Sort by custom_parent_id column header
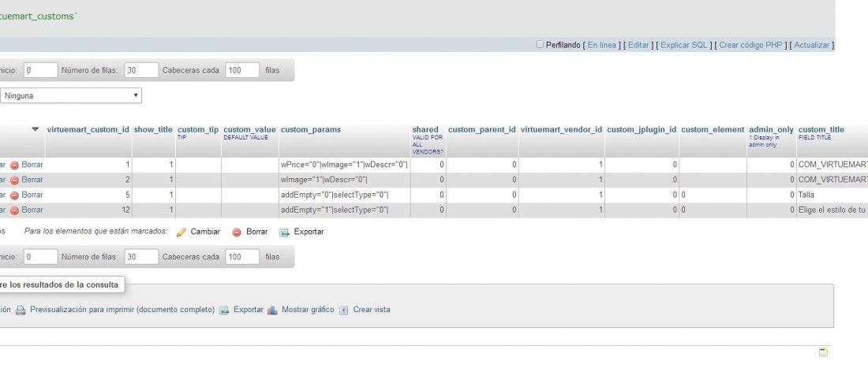 482,130
